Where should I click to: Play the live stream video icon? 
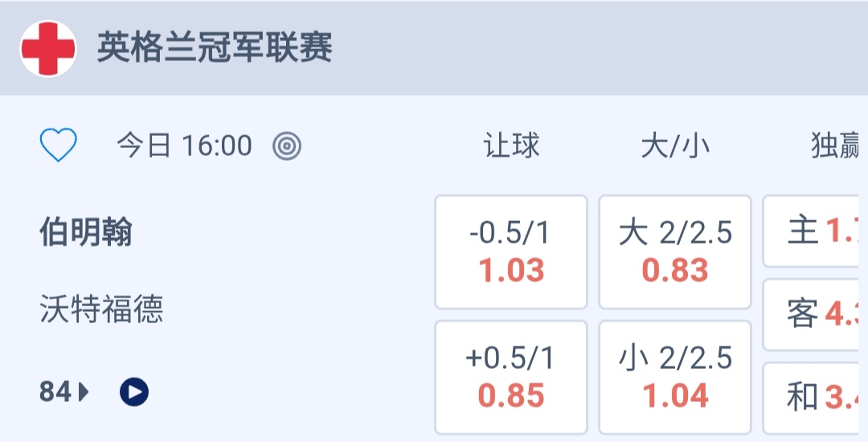[x=134, y=392]
